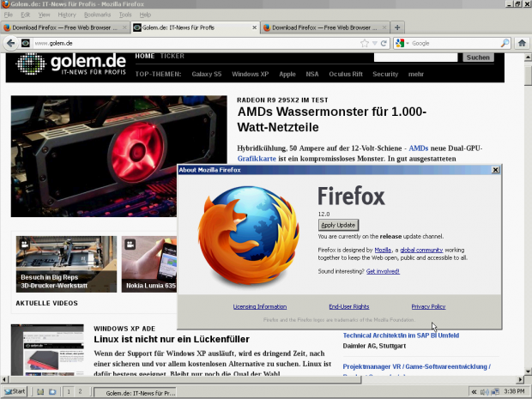Click the golem.de site search input box
532x399 pixels.
[x=415, y=57]
